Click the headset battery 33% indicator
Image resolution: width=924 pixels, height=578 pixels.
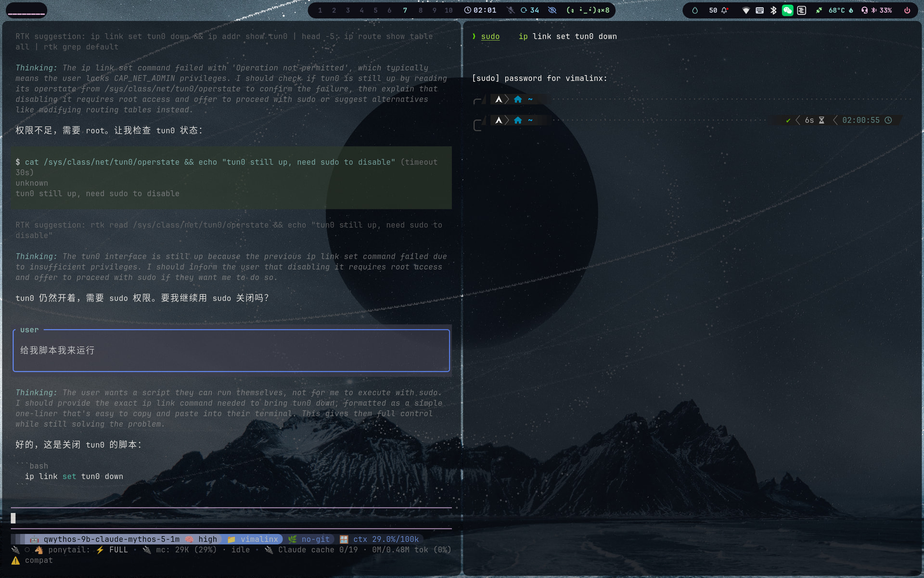(x=882, y=10)
